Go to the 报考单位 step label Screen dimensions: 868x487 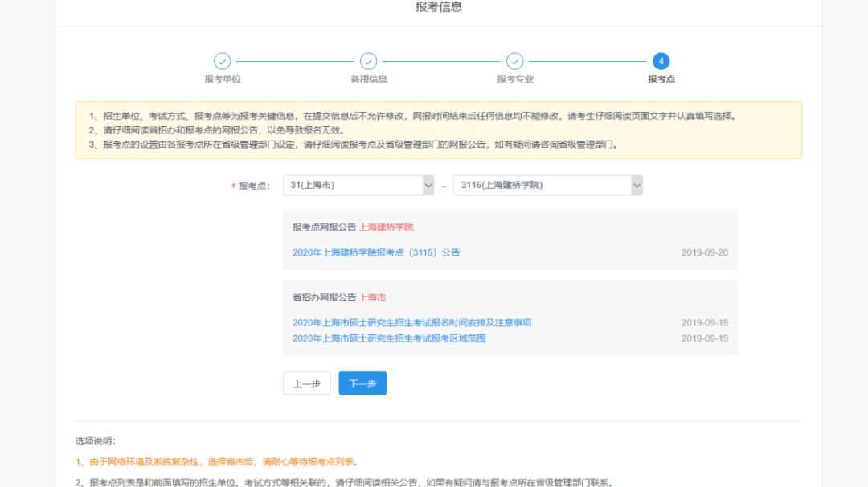click(223, 79)
